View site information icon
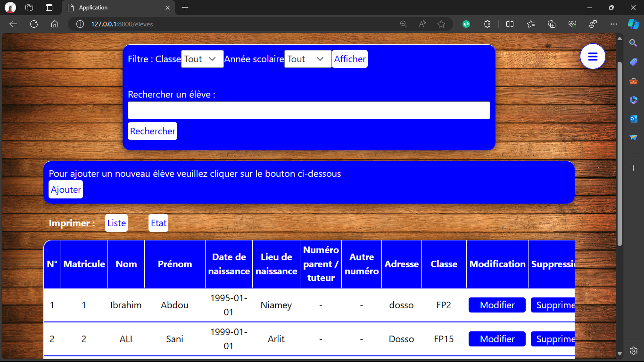 (80, 24)
